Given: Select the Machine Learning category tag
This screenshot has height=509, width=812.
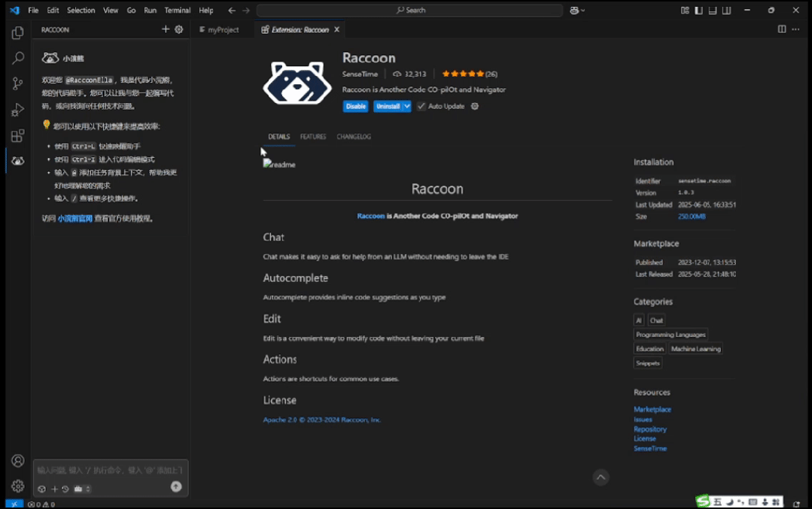Looking at the screenshot, I should [x=695, y=349].
